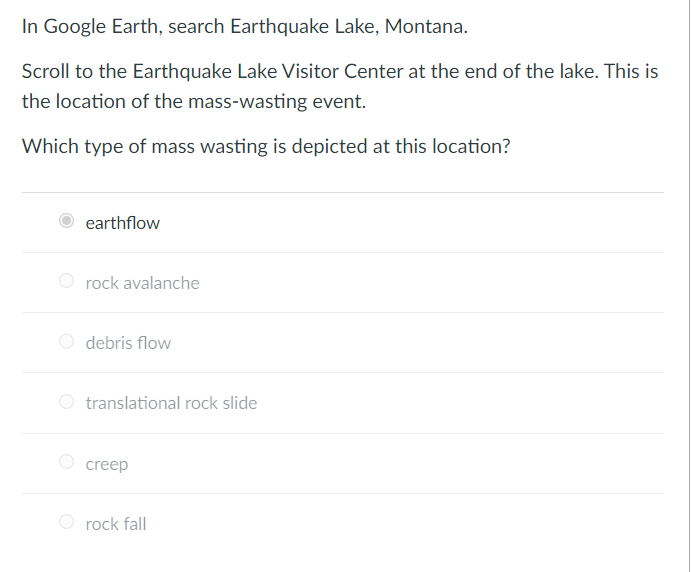This screenshot has width=691, height=572.
Task: Click the 'translational rock slide' label text
Action: pyautogui.click(x=171, y=403)
